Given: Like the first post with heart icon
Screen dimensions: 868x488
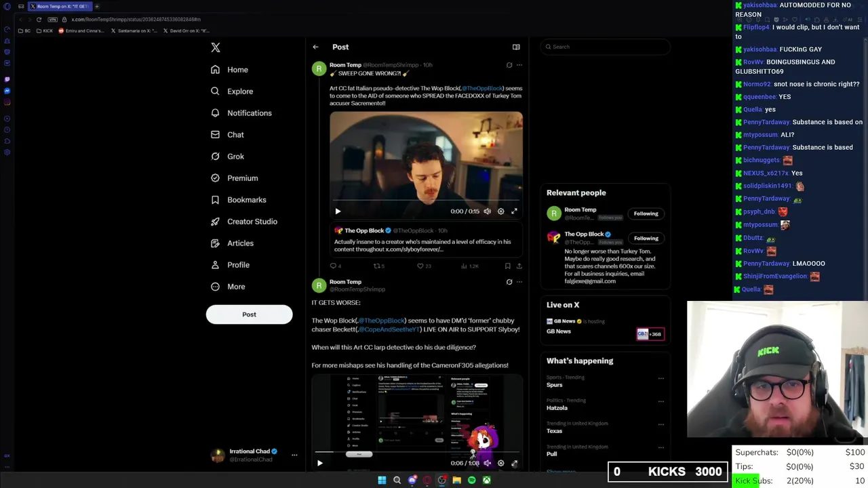Looking at the screenshot, I should tap(420, 266).
